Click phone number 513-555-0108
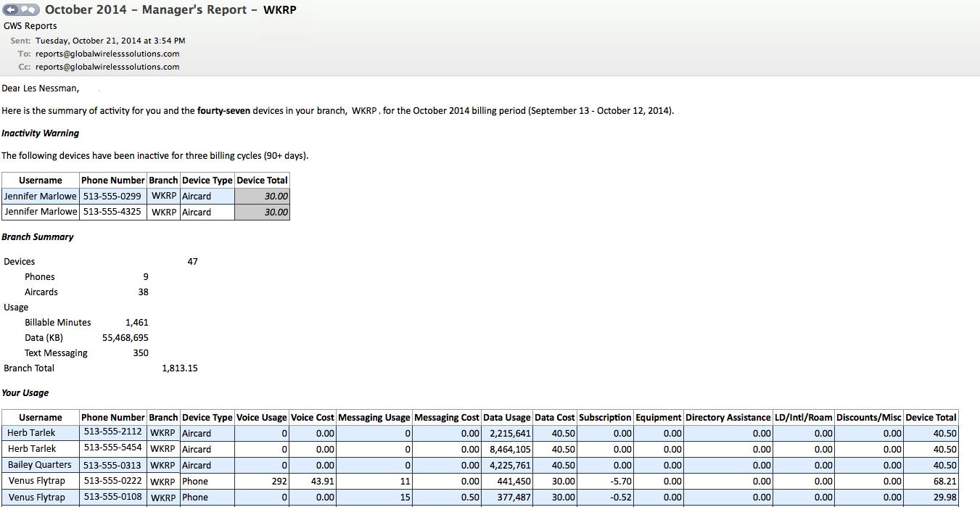This screenshot has width=980, height=507. tap(112, 497)
